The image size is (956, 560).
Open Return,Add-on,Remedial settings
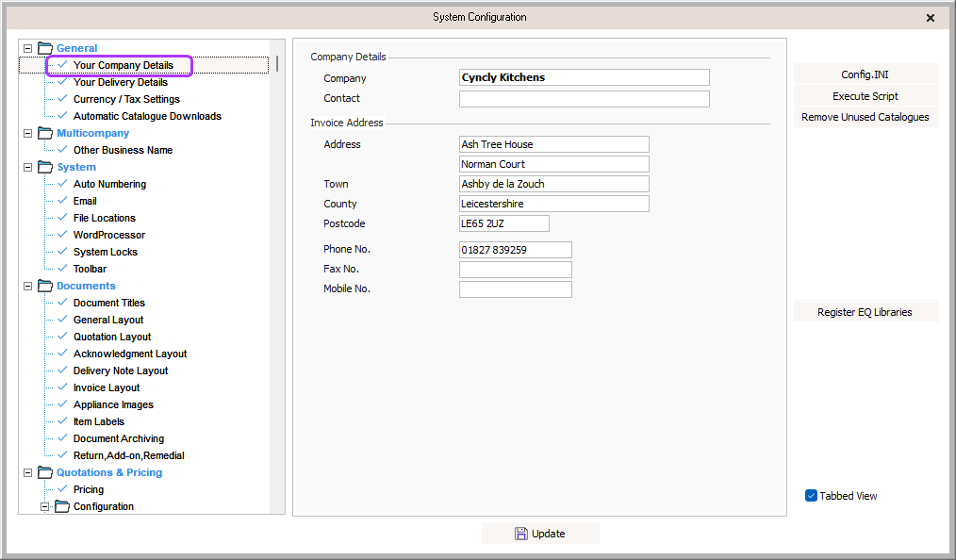(x=128, y=455)
